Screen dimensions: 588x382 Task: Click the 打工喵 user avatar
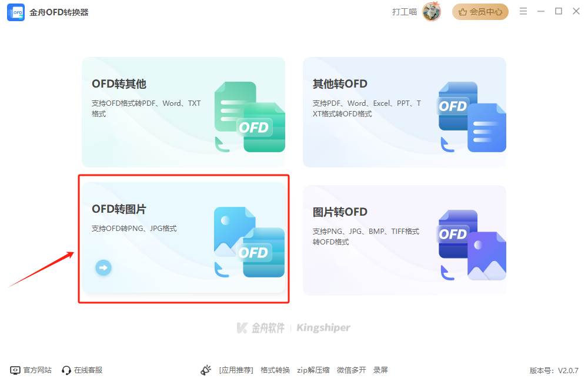[x=432, y=11]
